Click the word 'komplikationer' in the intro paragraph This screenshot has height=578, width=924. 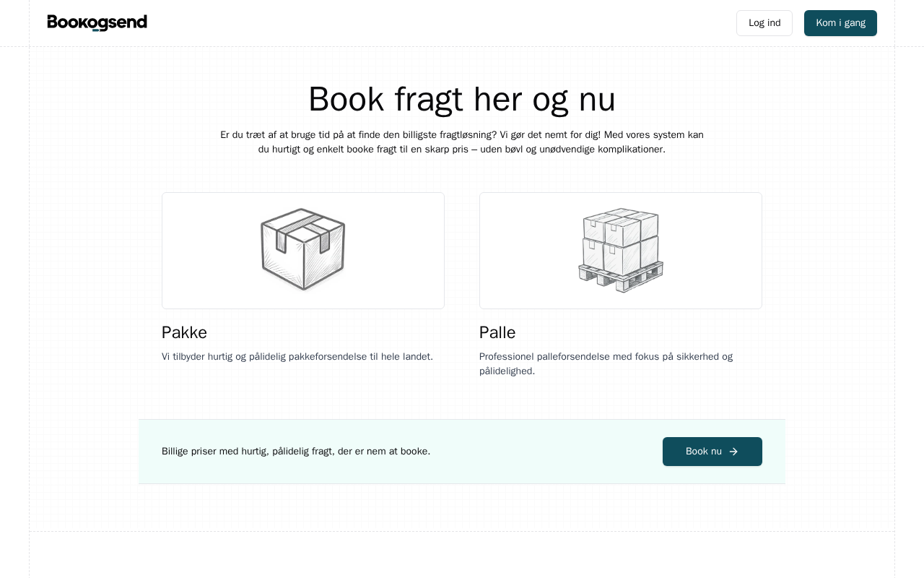point(630,150)
